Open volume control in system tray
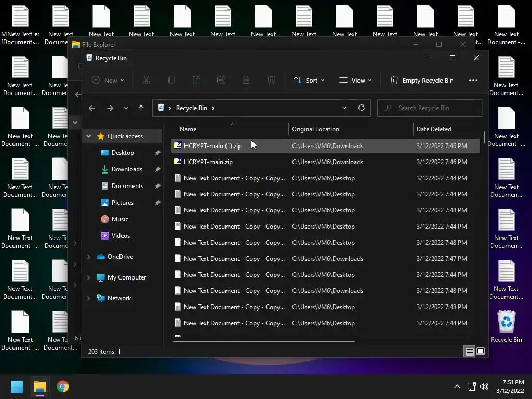The width and height of the screenshot is (532, 399). [x=484, y=387]
